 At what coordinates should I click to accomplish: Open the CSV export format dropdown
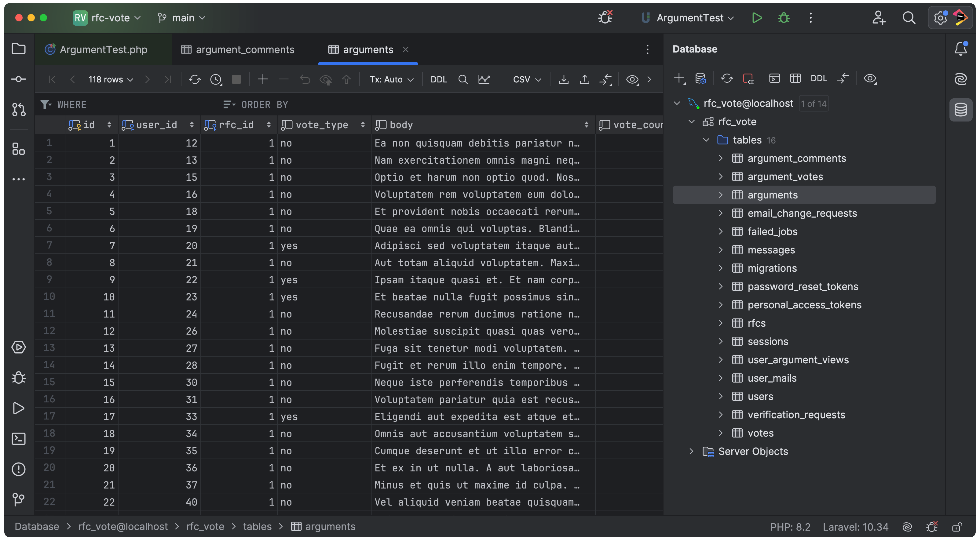coord(527,79)
